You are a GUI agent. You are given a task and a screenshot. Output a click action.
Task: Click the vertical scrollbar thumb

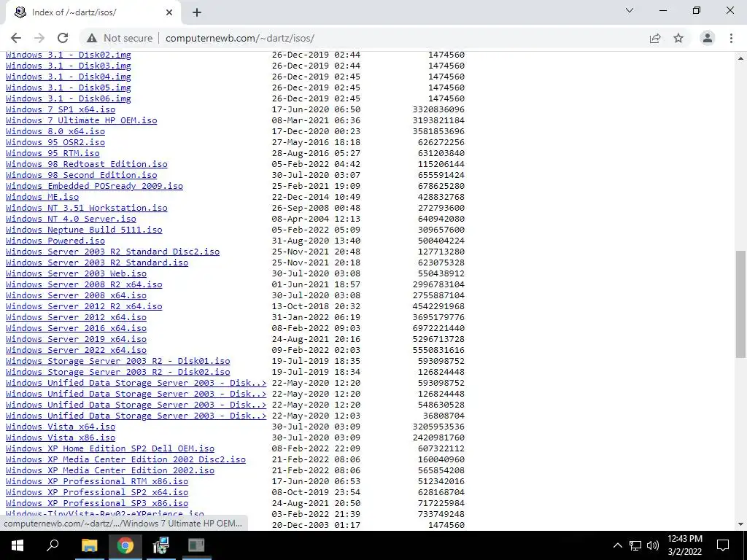[740, 304]
